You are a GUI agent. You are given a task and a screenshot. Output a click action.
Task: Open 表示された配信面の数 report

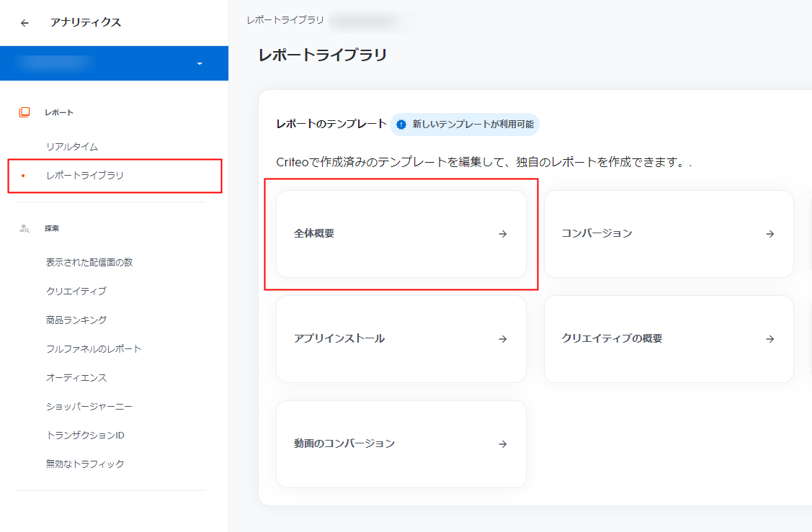[x=89, y=263]
